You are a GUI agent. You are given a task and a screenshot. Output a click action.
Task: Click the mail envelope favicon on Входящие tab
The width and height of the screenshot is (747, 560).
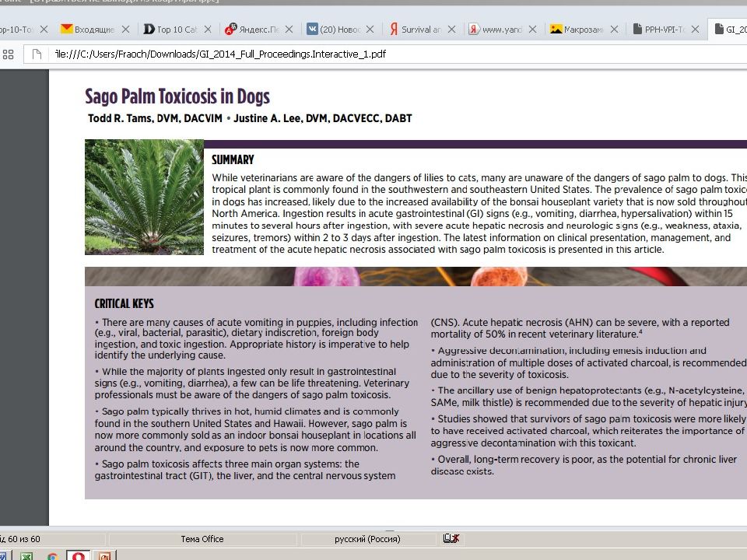66,29
